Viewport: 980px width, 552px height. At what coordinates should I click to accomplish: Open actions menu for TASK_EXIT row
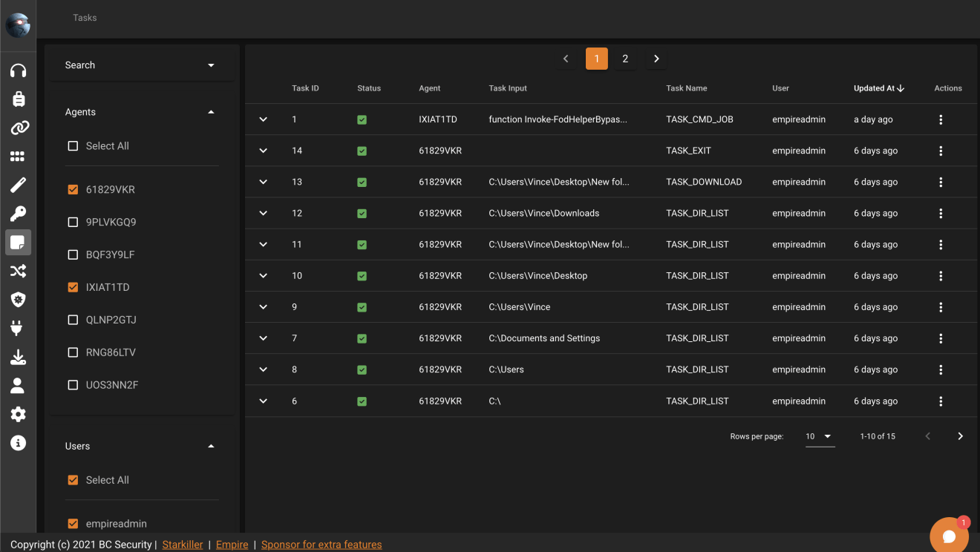941,151
